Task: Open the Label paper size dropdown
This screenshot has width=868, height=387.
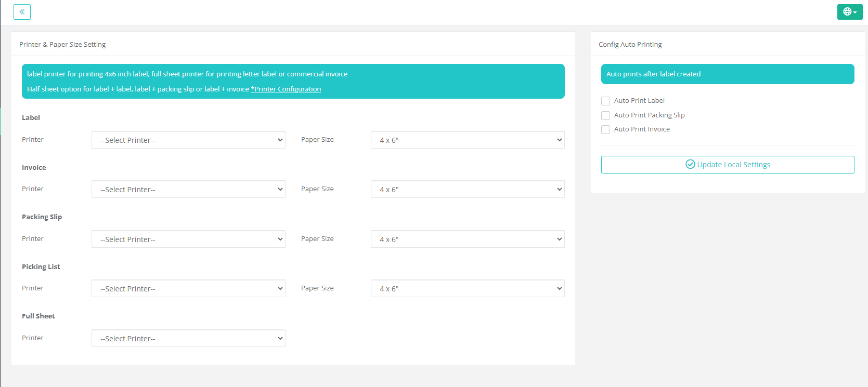Action: (468, 140)
